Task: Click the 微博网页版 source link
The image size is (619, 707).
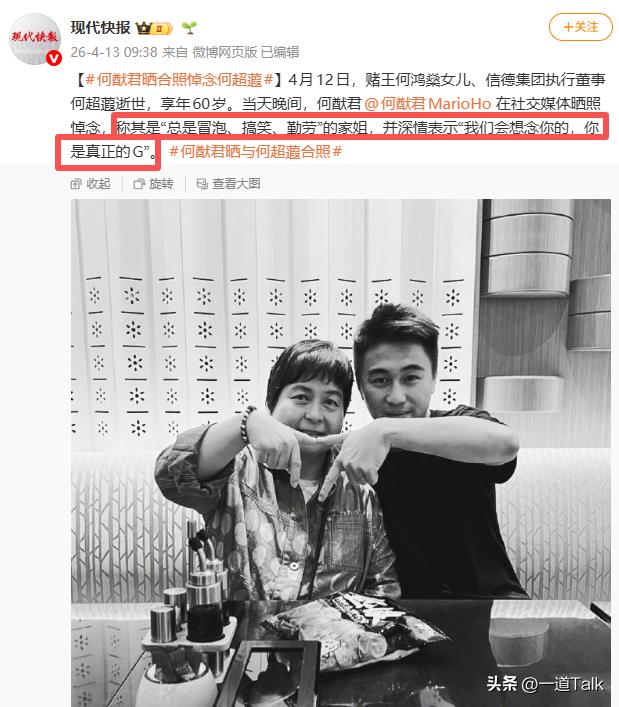Action: tap(225, 52)
